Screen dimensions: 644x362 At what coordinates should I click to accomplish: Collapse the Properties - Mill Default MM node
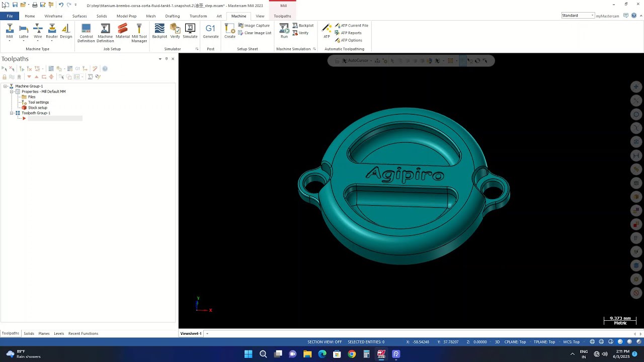click(x=12, y=92)
